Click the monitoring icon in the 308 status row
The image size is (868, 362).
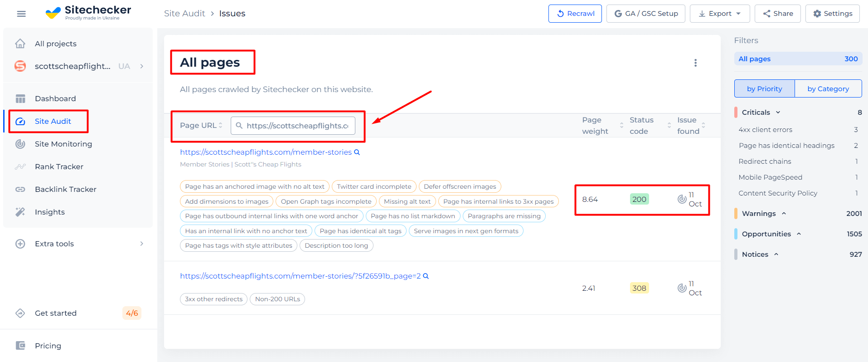(x=682, y=288)
